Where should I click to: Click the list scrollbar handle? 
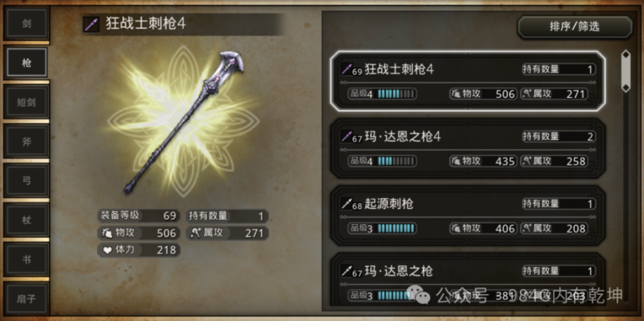click(x=625, y=70)
